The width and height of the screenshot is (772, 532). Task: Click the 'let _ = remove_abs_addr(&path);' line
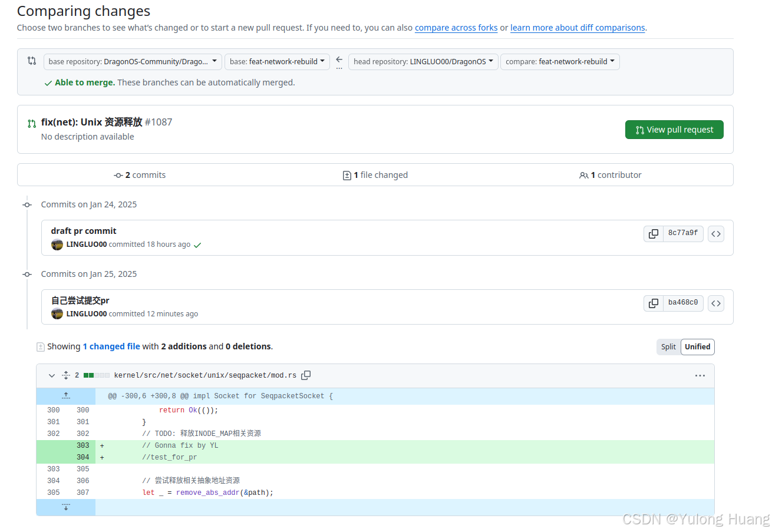pyautogui.click(x=208, y=493)
